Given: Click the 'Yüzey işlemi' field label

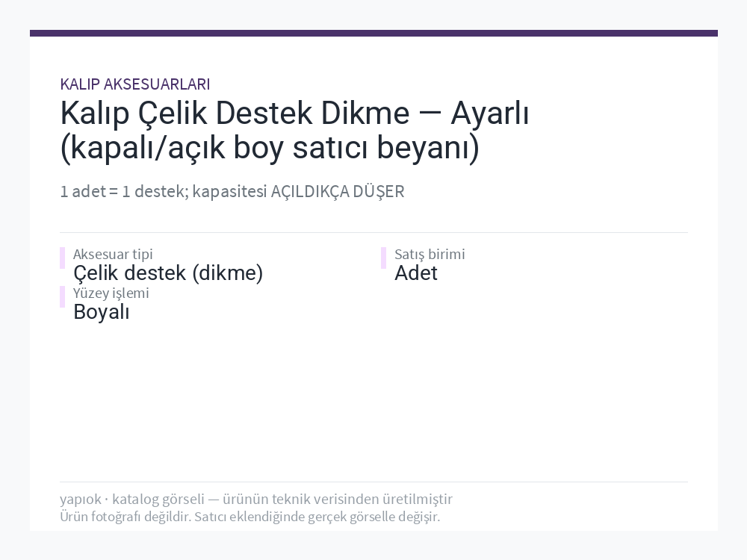Looking at the screenshot, I should (x=111, y=293).
